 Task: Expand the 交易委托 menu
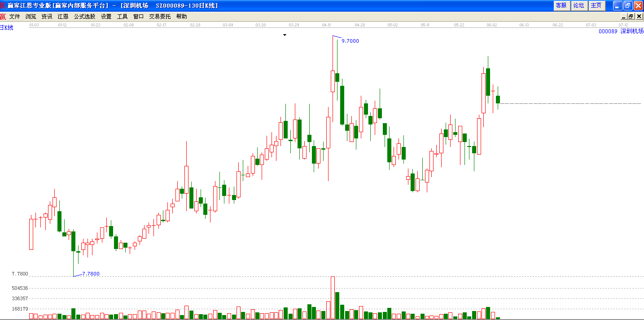(x=160, y=17)
